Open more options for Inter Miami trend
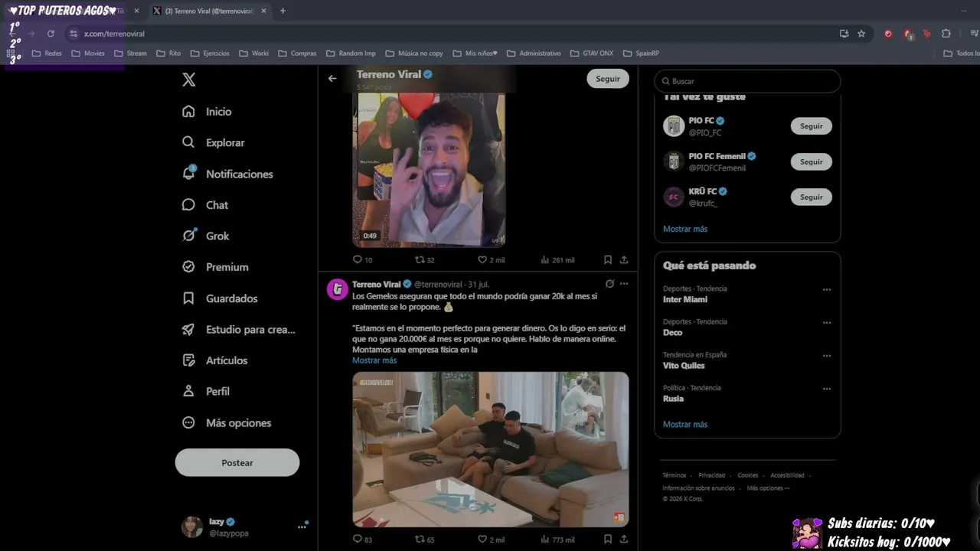 [827, 290]
